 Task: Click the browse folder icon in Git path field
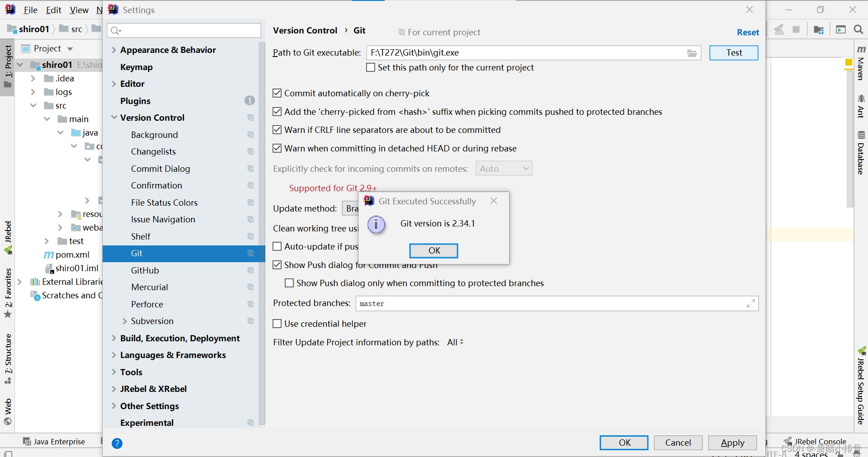point(692,53)
